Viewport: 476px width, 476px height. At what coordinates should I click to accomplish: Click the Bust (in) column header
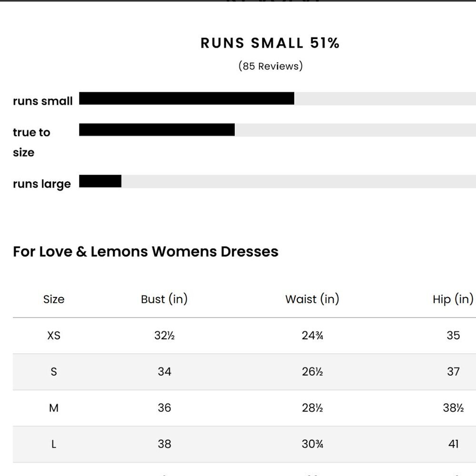(x=164, y=299)
